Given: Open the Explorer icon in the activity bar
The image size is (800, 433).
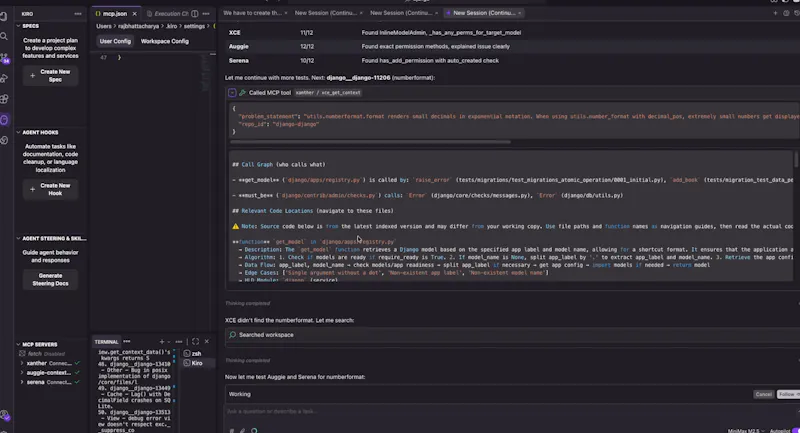Looking at the screenshot, I should pos(4,16).
